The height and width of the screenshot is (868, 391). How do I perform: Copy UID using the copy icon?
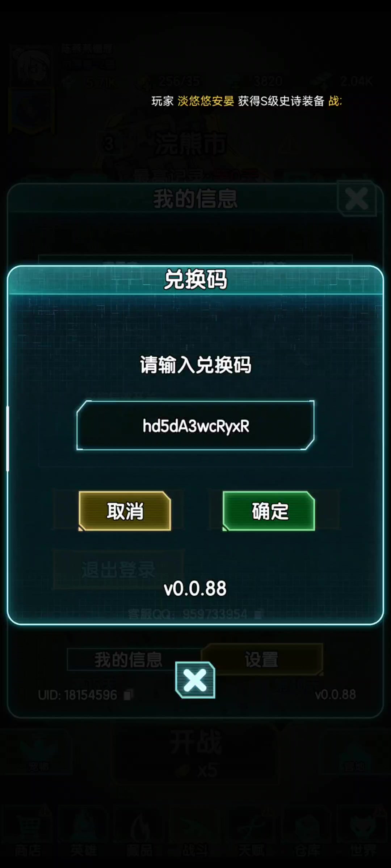tap(127, 695)
